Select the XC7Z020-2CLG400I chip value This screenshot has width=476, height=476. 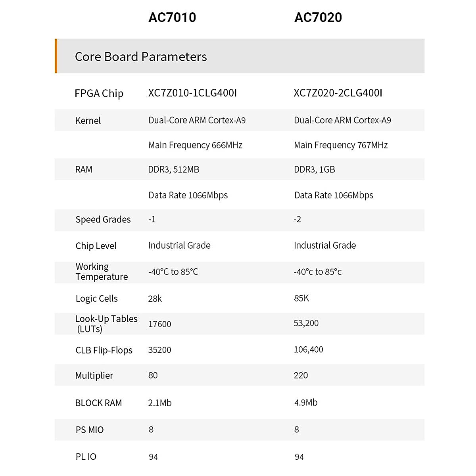tap(338, 93)
